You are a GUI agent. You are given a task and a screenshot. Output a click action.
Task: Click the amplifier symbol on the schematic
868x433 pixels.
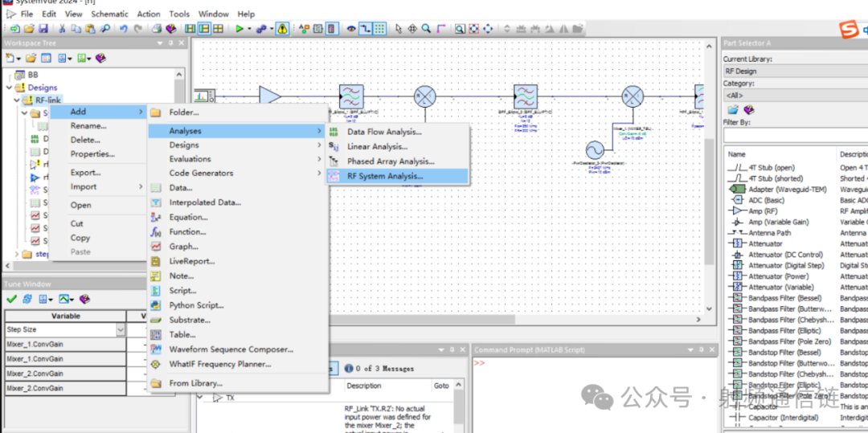pyautogui.click(x=270, y=96)
